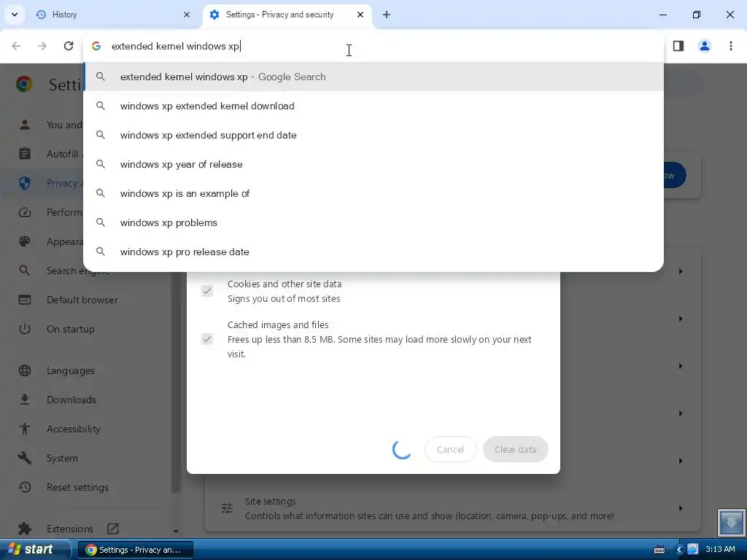Select the Settings - Privacy and security tab
Image resolution: width=747 pixels, height=560 pixels.
(287, 15)
